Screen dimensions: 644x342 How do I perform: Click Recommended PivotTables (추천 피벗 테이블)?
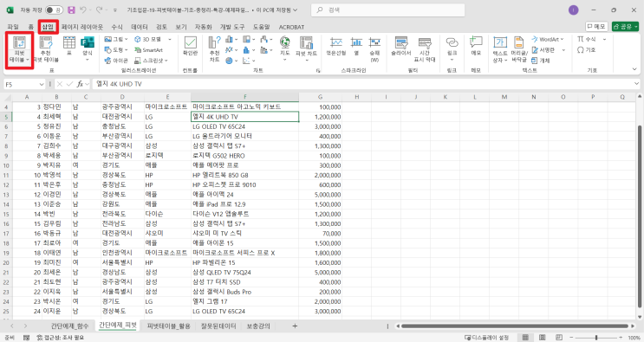pos(46,49)
